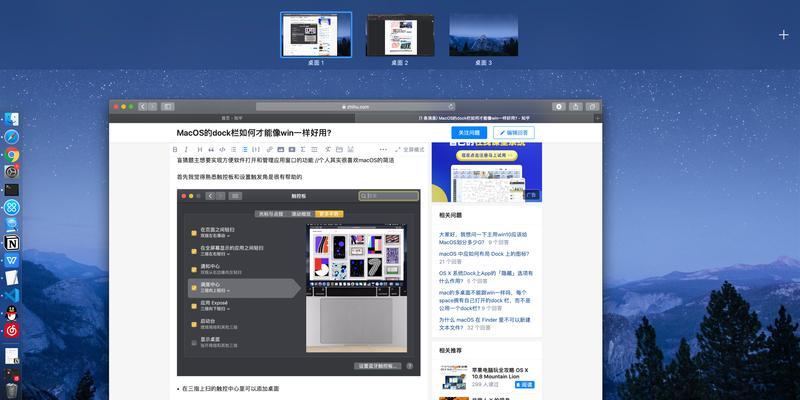Image resolution: width=800 pixels, height=400 pixels.
Task: Select the MacOS的dock栏 question tab
Action: [x=474, y=118]
